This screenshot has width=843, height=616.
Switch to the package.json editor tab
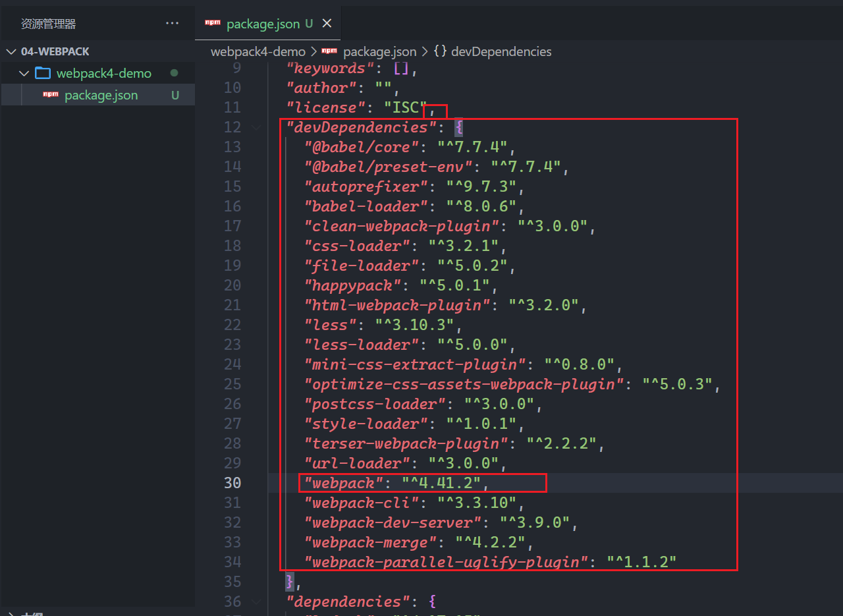[x=268, y=24]
